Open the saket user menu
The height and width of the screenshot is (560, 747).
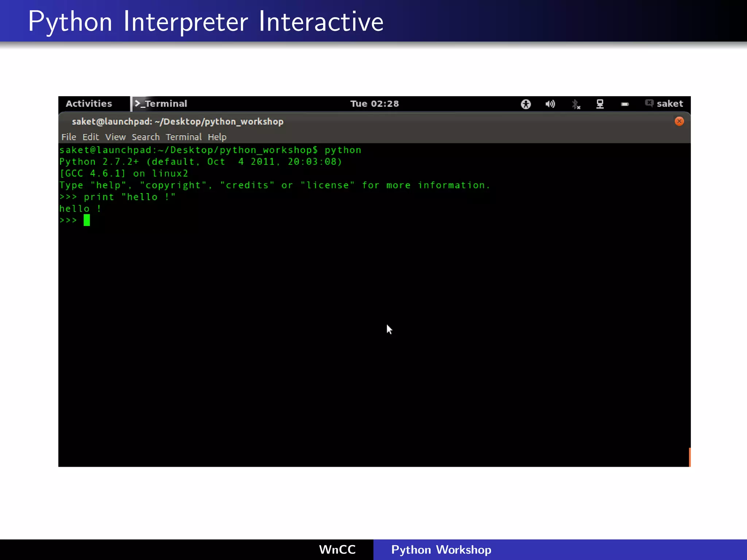point(670,104)
